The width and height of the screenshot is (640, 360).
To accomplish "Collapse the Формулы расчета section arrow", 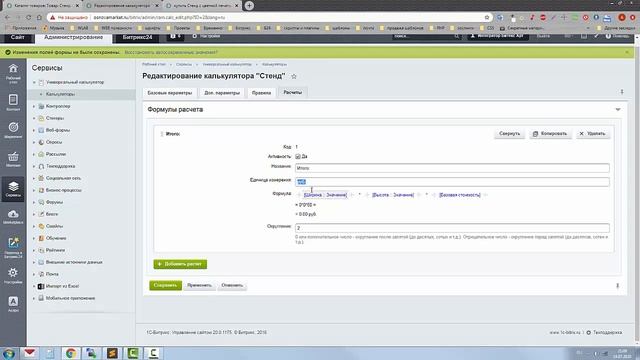I will (618, 109).
